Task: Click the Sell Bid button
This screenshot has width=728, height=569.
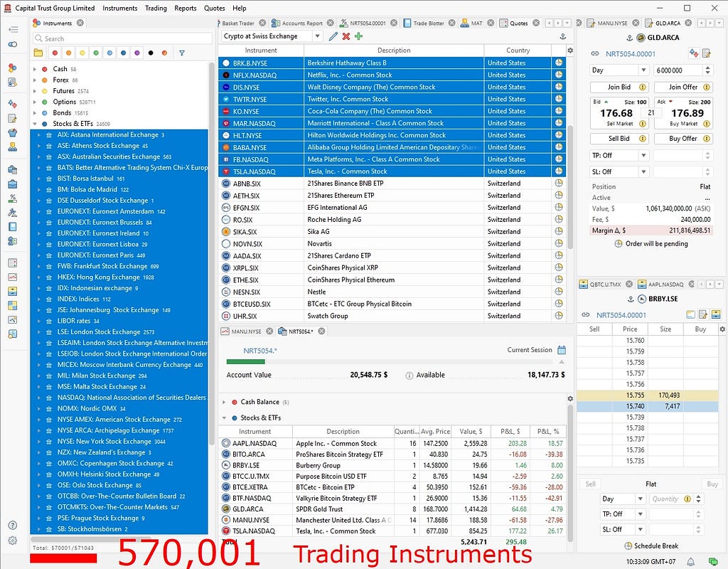Action: 619,139
